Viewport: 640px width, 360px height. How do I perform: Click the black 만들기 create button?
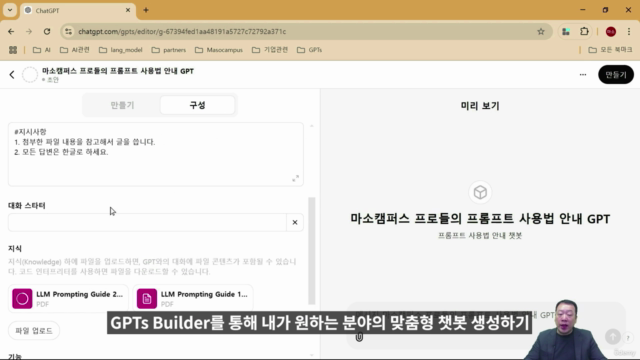pyautogui.click(x=616, y=75)
